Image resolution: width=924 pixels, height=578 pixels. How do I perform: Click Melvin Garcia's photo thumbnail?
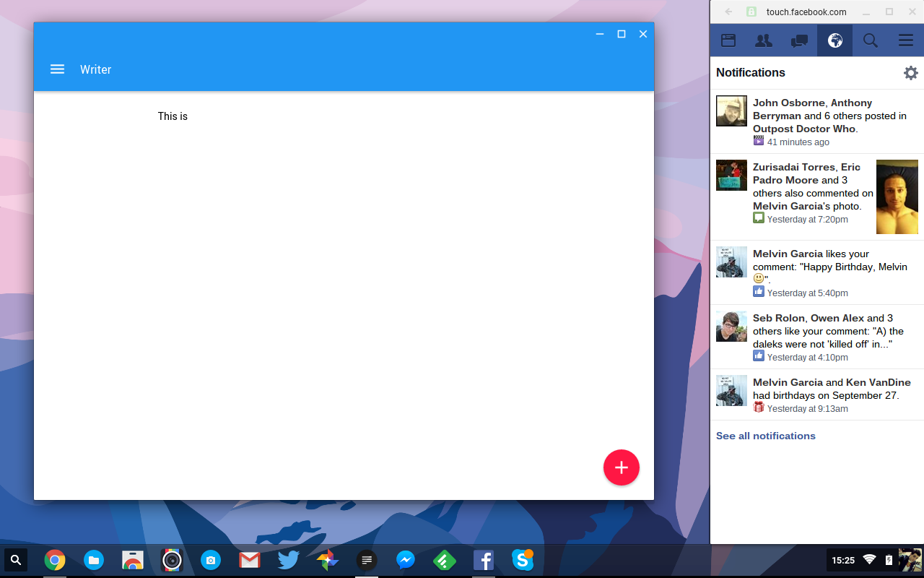pos(897,197)
